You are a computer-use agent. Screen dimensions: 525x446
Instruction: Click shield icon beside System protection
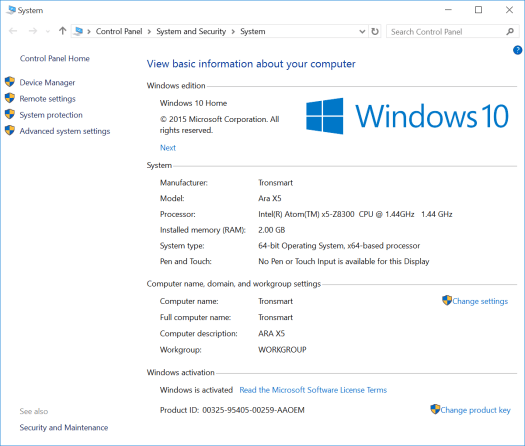tap(10, 114)
